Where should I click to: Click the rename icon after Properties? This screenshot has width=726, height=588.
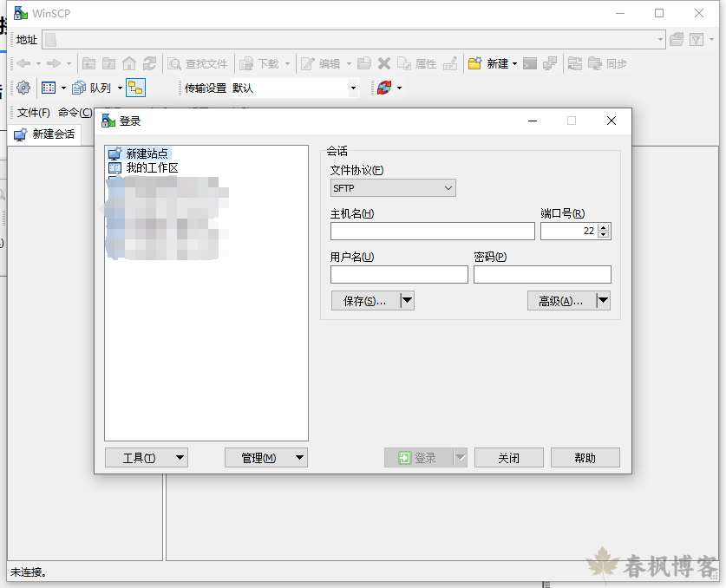450,63
